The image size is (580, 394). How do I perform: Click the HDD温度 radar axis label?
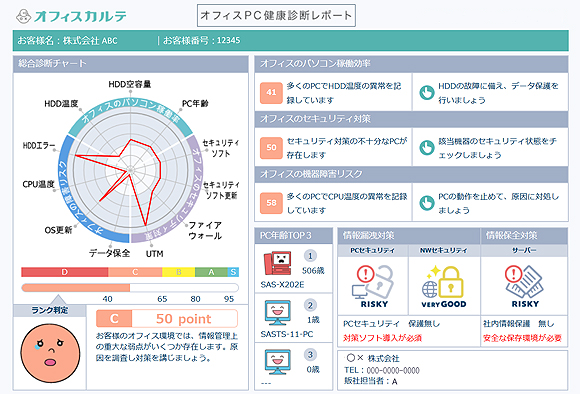click(61, 104)
